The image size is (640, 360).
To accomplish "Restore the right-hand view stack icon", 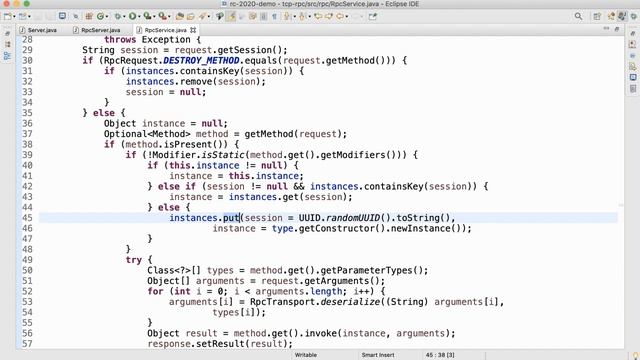I will tap(633, 34).
